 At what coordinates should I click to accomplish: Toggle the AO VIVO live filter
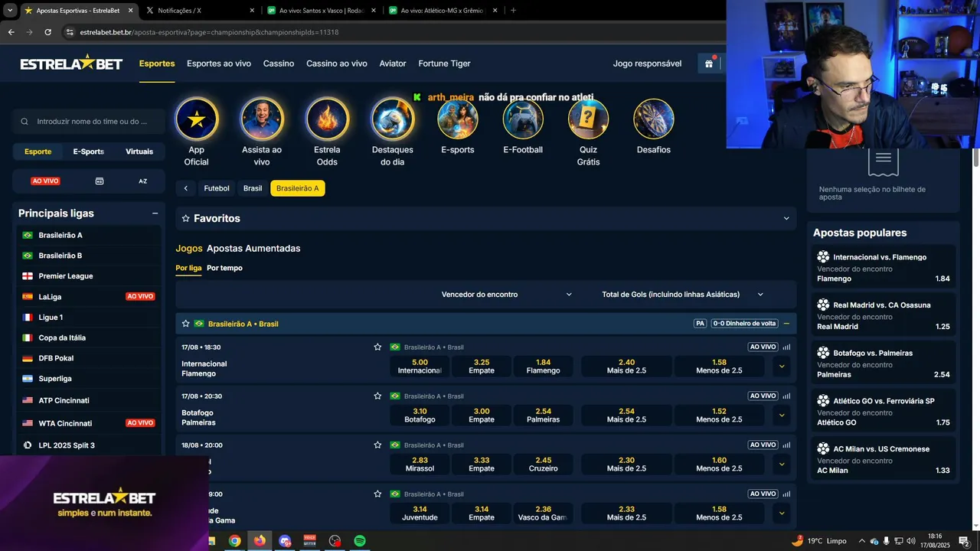click(45, 181)
